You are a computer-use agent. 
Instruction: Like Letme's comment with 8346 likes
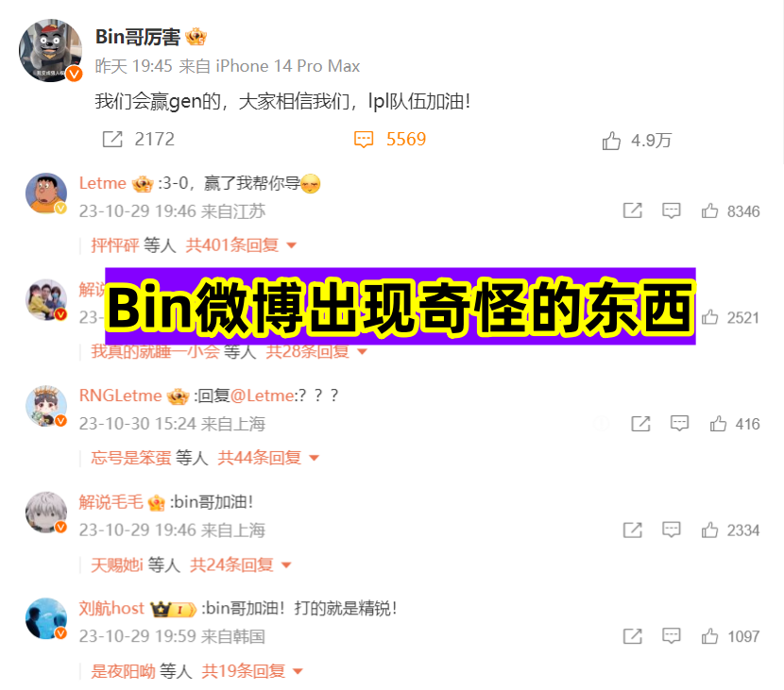[x=709, y=210]
